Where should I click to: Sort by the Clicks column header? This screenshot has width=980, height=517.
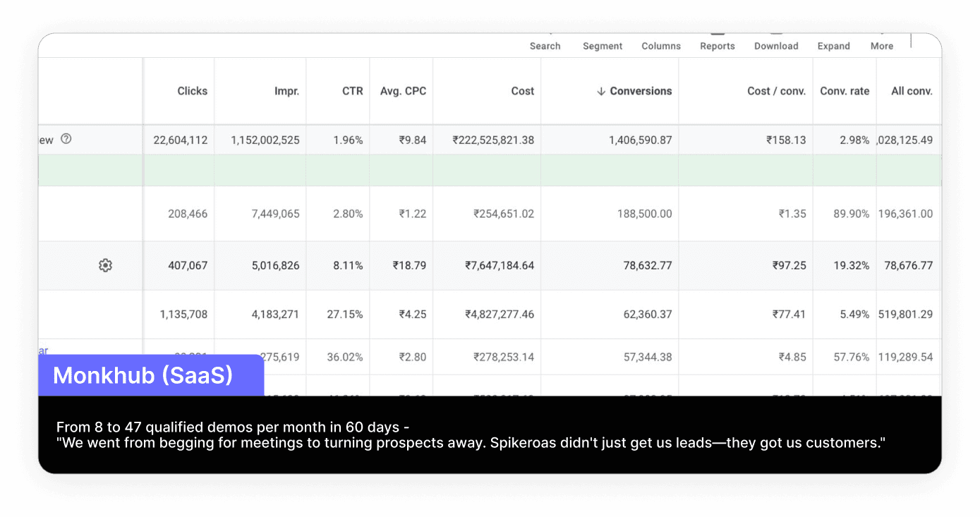point(193,91)
